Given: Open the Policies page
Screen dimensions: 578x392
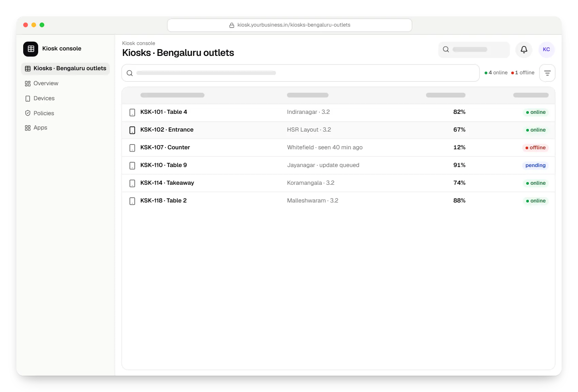Looking at the screenshot, I should coord(65,113).
